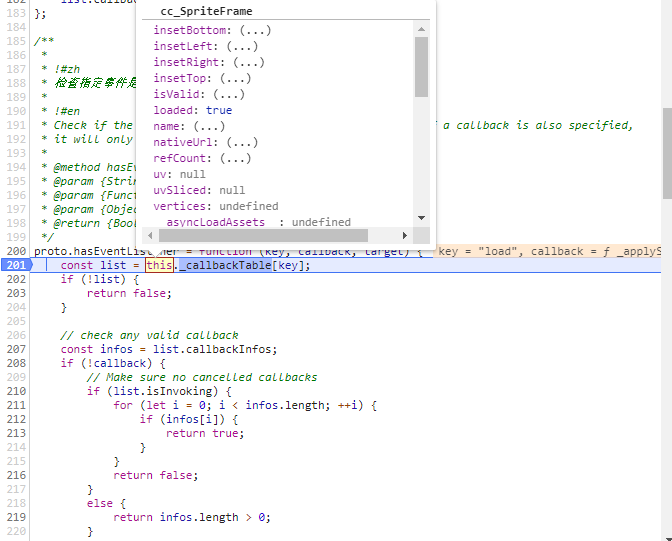
Task: Set breakpoint on line number 211
Action: (16, 406)
